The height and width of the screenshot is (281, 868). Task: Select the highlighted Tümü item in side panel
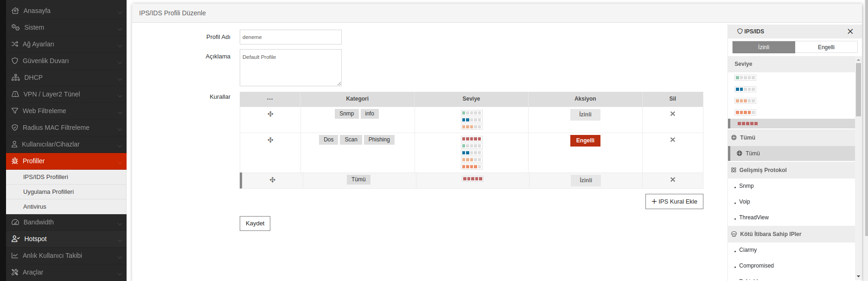[791, 153]
